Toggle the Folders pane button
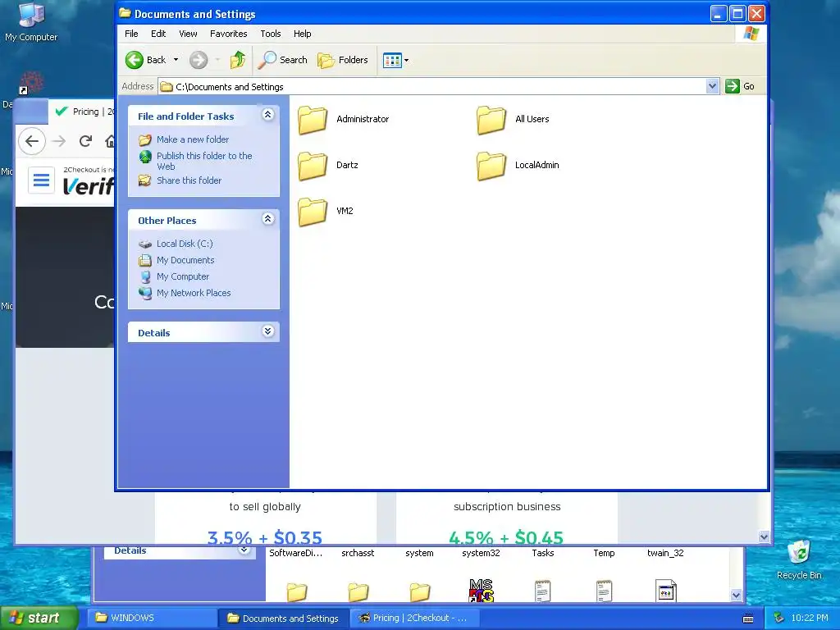This screenshot has width=840, height=630. (343, 60)
